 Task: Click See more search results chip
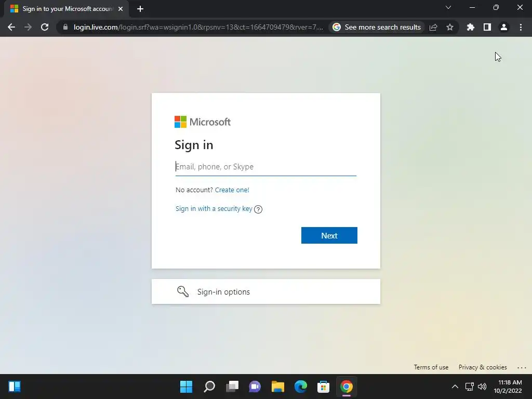(x=377, y=27)
